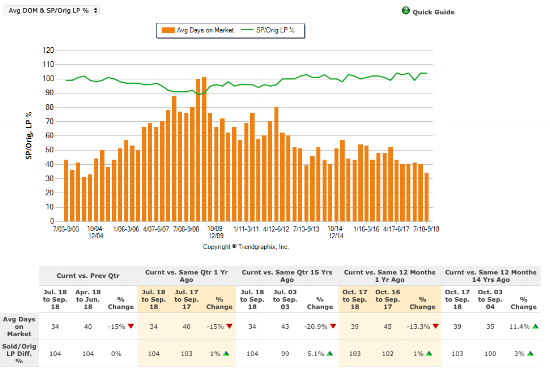
Task: Click the green up arrow beside 11.4%
Action: pos(535,326)
